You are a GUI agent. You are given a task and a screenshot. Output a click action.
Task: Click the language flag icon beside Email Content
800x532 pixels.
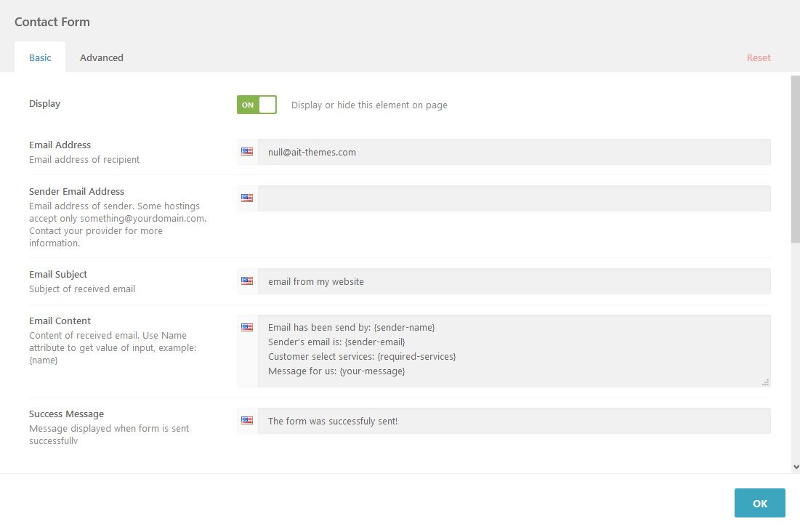coord(247,327)
